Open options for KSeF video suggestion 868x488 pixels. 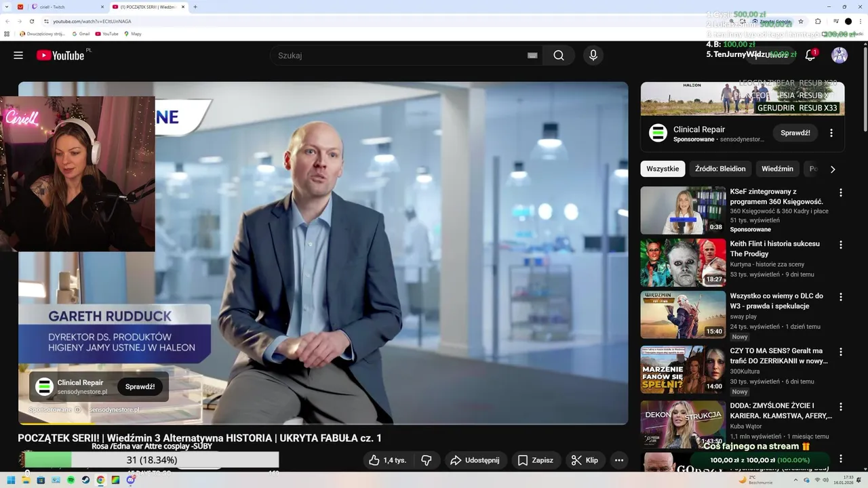[841, 192]
